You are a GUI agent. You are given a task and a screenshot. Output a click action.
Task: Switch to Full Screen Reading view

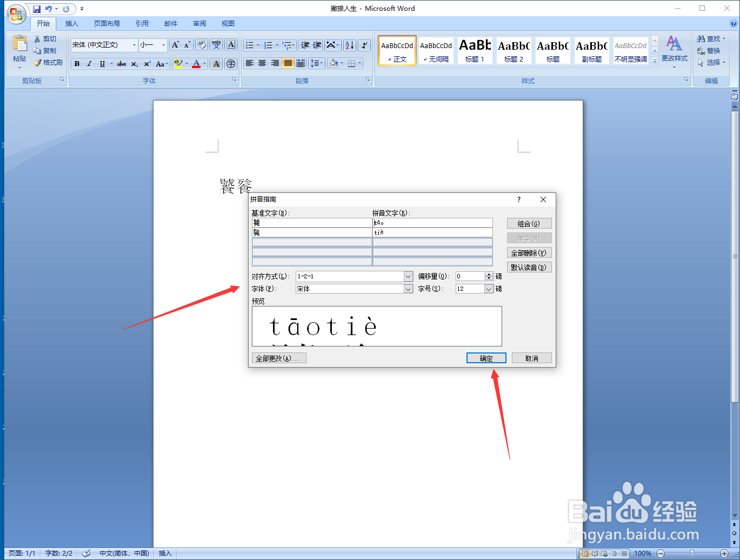(x=595, y=553)
